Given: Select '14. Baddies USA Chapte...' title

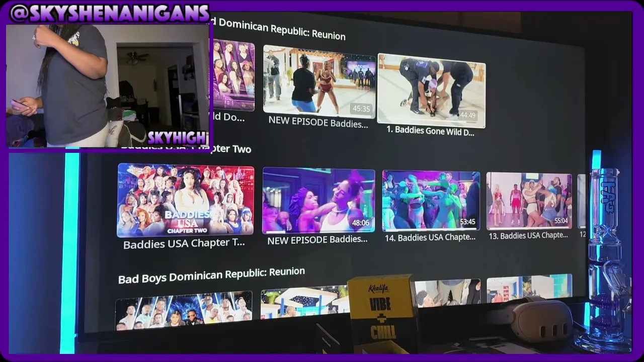Looking at the screenshot, I should (x=430, y=237).
